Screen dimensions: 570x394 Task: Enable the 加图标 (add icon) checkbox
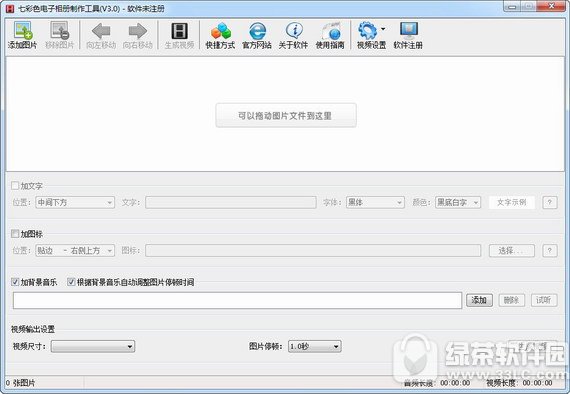tap(15, 233)
